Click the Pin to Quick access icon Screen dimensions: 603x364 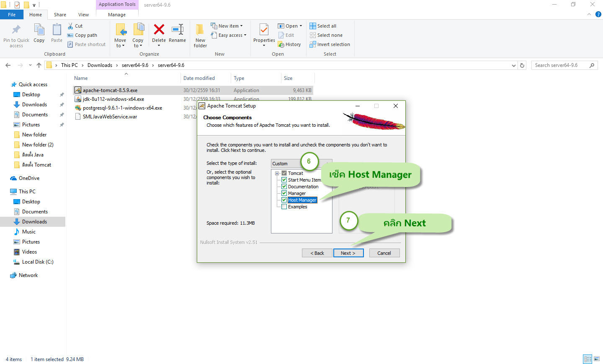pyautogui.click(x=16, y=30)
